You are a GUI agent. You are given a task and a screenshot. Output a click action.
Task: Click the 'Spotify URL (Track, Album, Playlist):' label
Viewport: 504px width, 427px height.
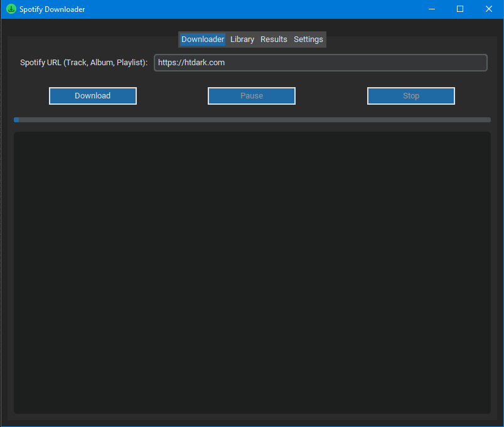click(x=84, y=63)
